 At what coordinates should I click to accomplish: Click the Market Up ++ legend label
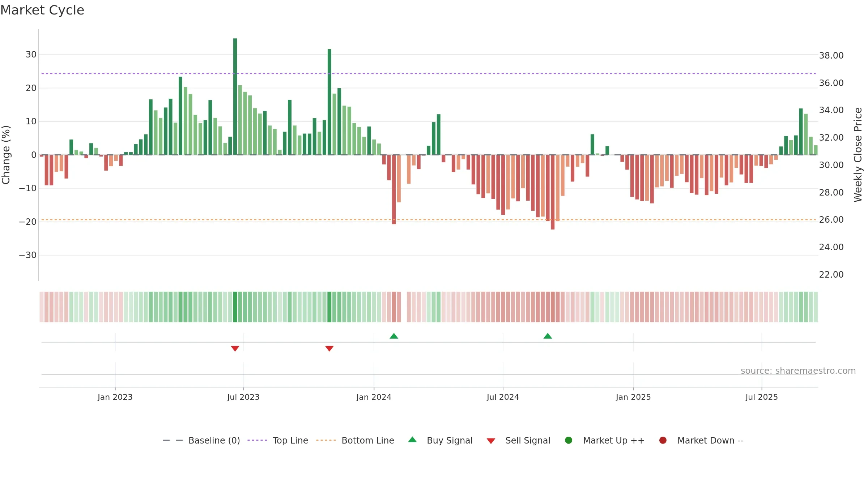[614, 440]
